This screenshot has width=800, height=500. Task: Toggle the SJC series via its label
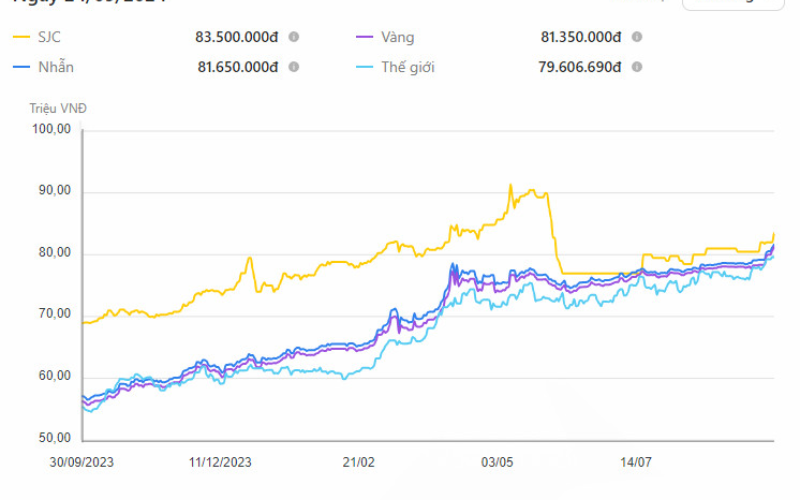click(49, 37)
